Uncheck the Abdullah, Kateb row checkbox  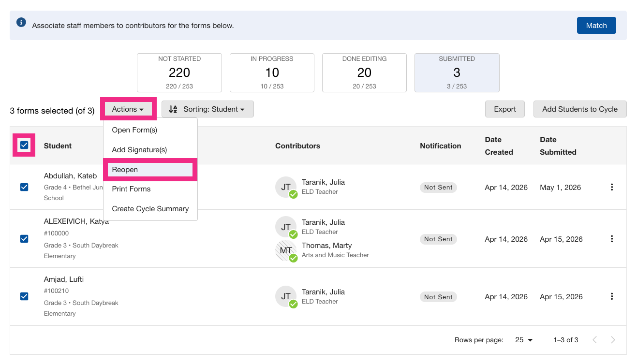[24, 187]
